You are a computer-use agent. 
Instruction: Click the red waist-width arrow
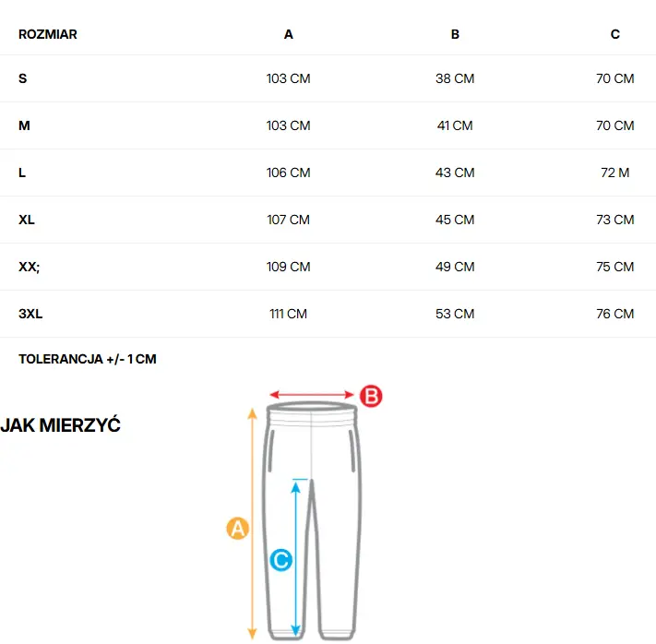click(x=312, y=395)
